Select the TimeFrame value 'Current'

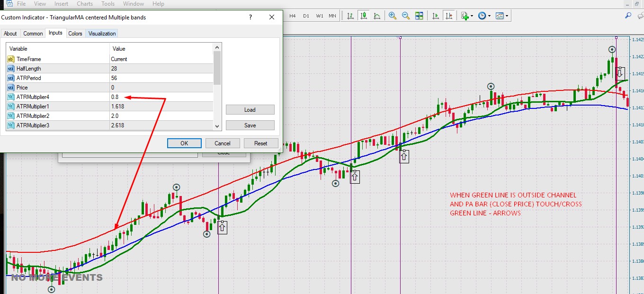[x=119, y=59]
